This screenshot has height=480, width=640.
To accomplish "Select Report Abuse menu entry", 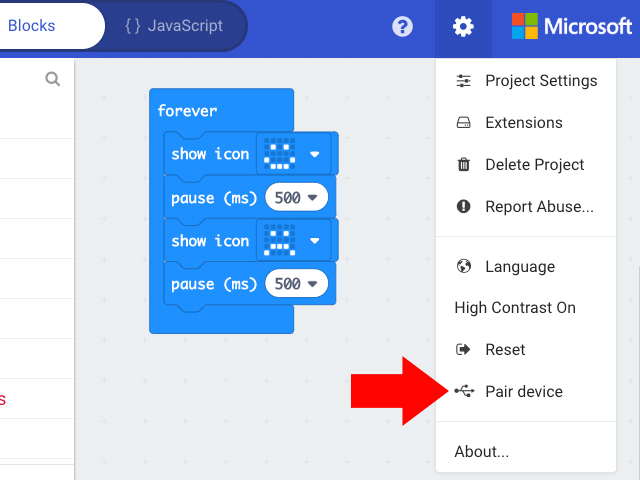I will [x=539, y=207].
